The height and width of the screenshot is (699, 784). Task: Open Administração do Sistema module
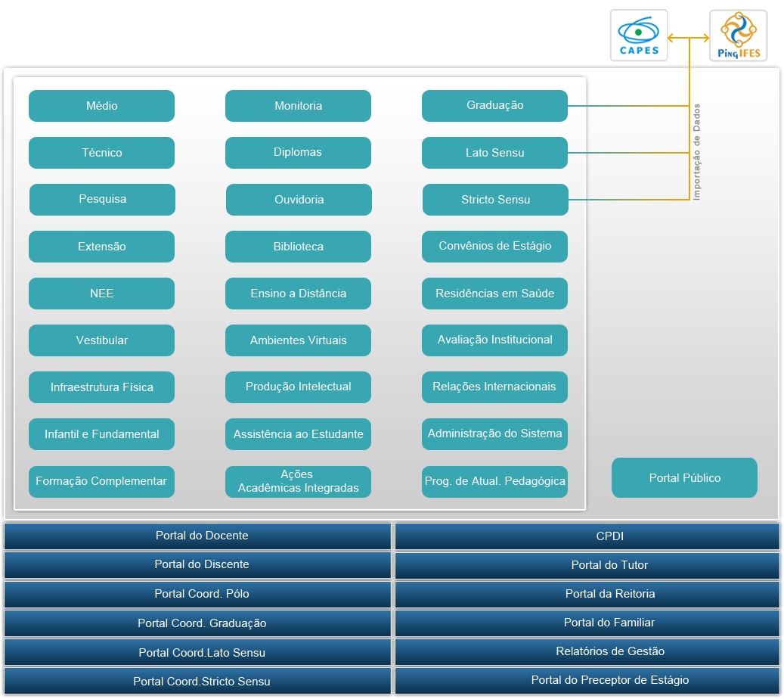coord(494,434)
